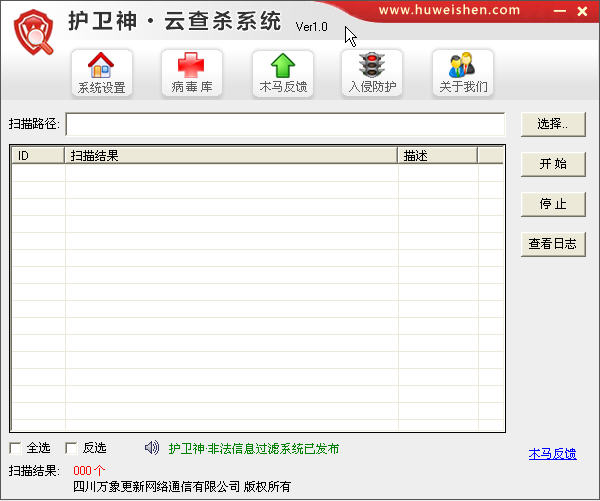Sort by the 扫描结果 column header

pos(231,155)
